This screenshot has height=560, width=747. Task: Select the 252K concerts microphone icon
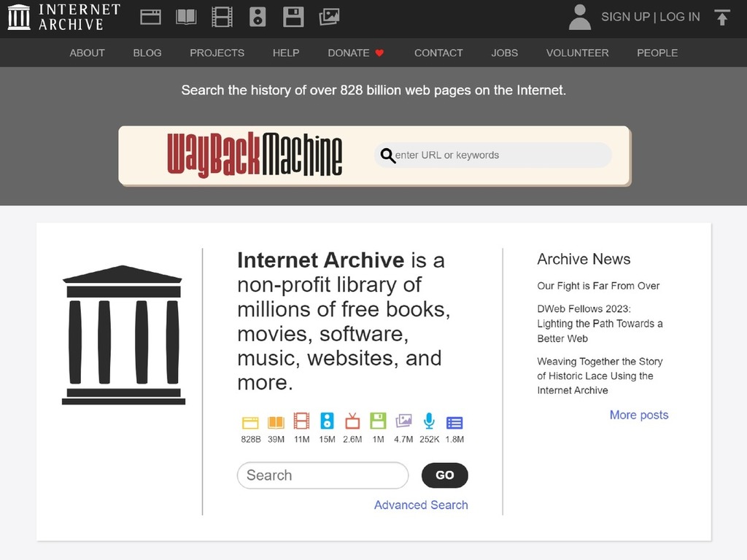(x=429, y=421)
